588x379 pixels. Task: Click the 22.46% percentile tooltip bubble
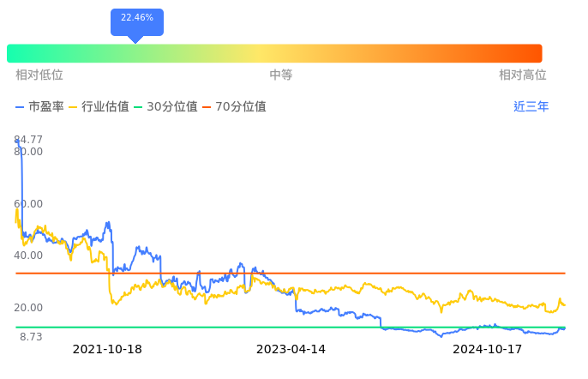coord(137,20)
